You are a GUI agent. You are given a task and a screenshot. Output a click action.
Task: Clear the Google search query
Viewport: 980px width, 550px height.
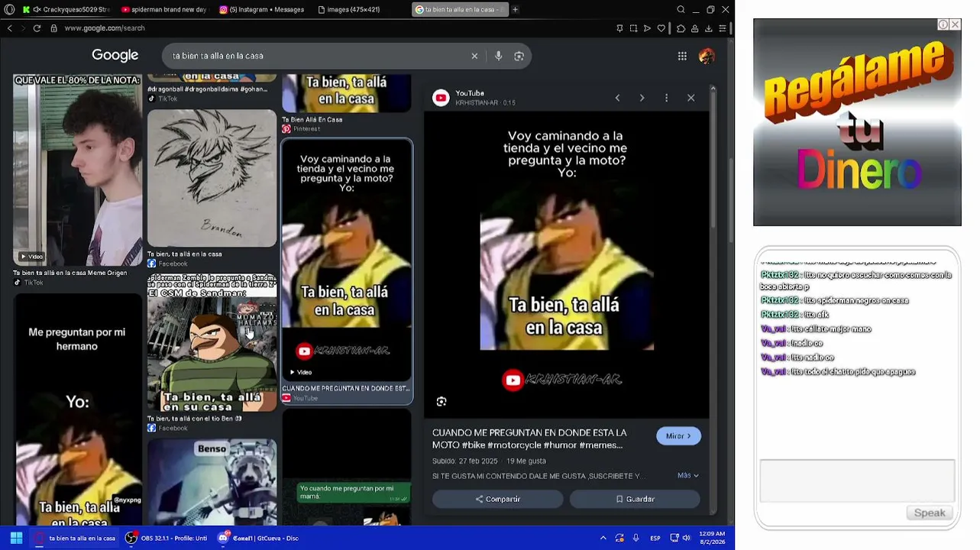[x=474, y=56]
